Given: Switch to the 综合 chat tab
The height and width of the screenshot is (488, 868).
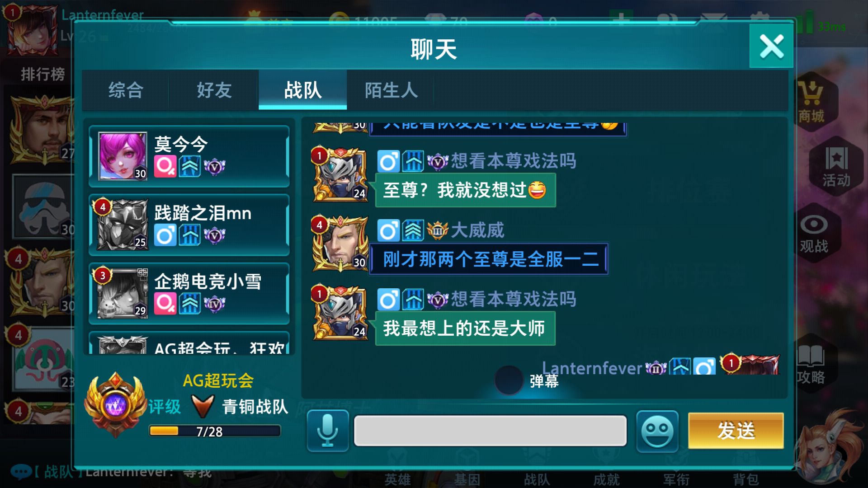Looking at the screenshot, I should (126, 90).
